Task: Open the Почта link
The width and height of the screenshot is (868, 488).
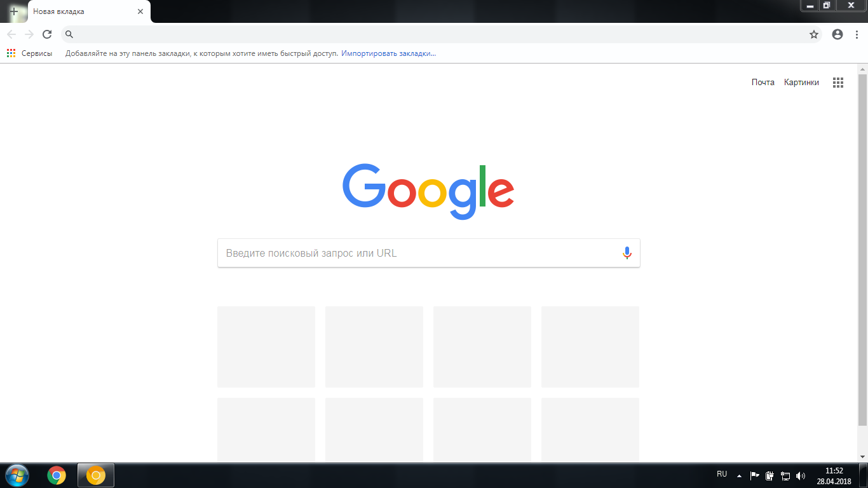Action: (x=763, y=83)
